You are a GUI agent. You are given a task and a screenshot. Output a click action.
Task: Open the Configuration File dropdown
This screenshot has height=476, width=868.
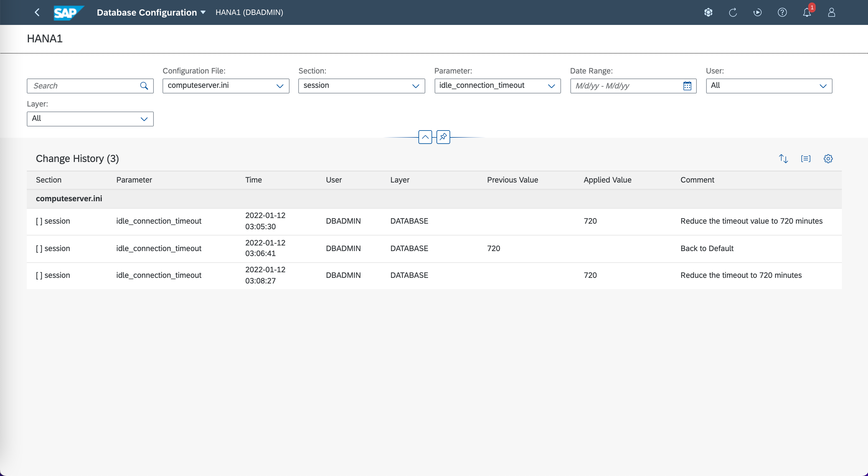coord(280,86)
